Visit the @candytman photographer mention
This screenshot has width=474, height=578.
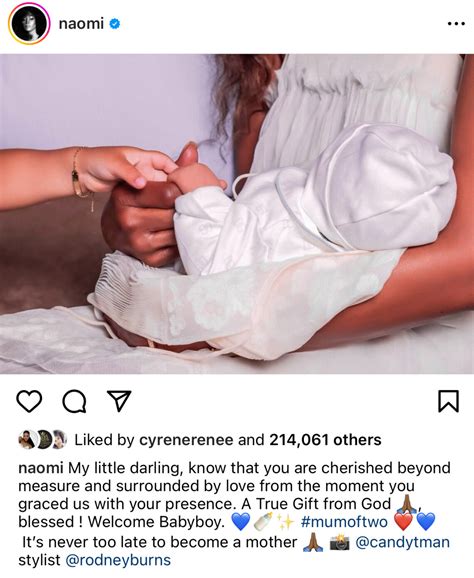(x=402, y=542)
